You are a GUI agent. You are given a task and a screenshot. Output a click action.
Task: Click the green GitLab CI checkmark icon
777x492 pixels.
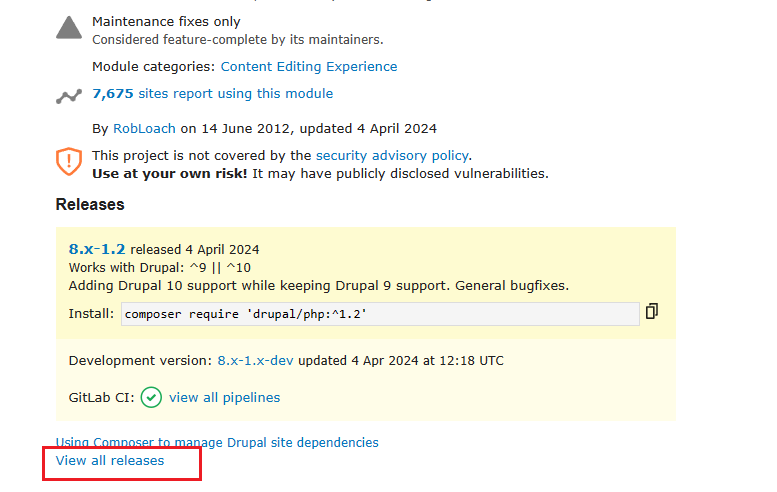coord(151,397)
